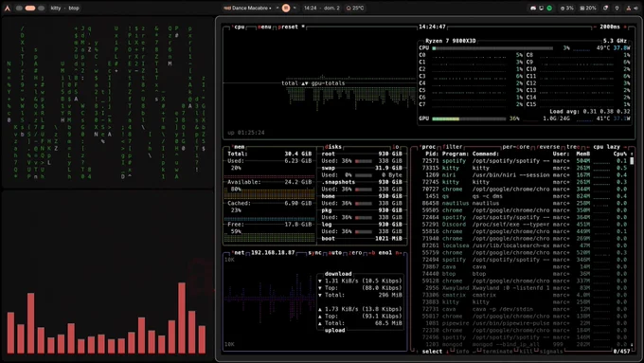Click the root disk usage bar
The width and height of the screenshot is (644, 363).
click(x=364, y=161)
